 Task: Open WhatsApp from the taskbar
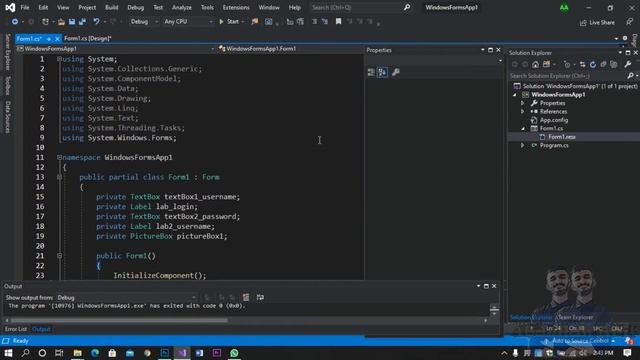234,353
